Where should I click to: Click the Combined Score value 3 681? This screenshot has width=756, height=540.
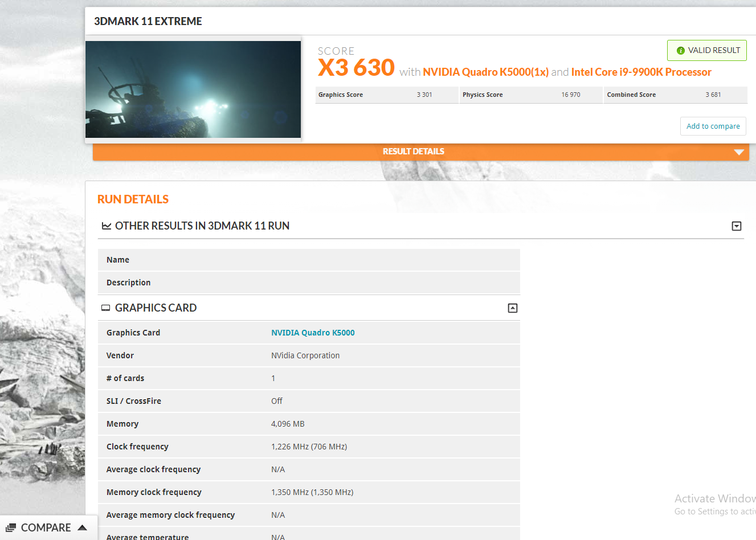[713, 95]
